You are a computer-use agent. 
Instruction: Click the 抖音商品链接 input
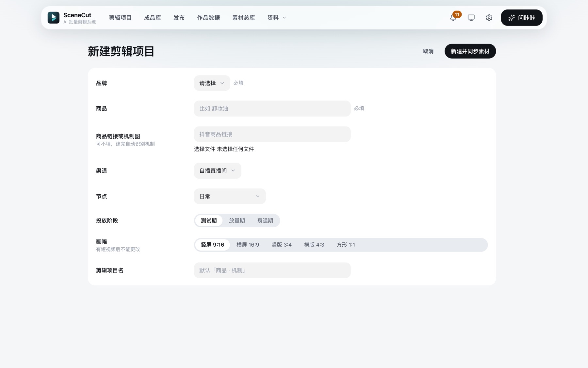[x=272, y=134]
